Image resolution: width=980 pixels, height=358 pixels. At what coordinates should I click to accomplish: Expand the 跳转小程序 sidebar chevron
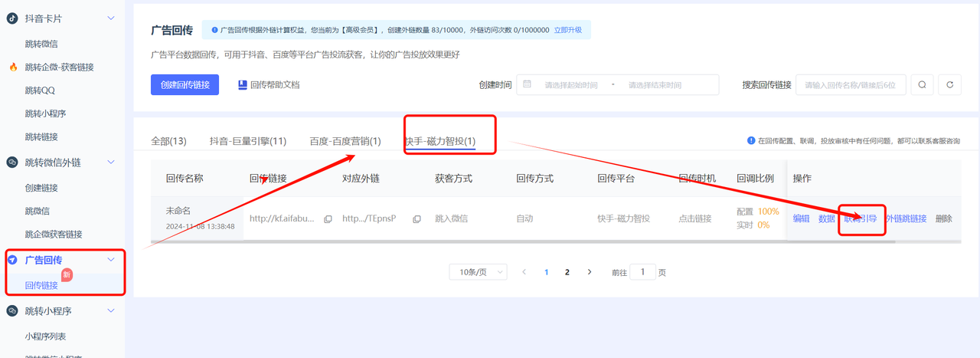[x=111, y=311]
